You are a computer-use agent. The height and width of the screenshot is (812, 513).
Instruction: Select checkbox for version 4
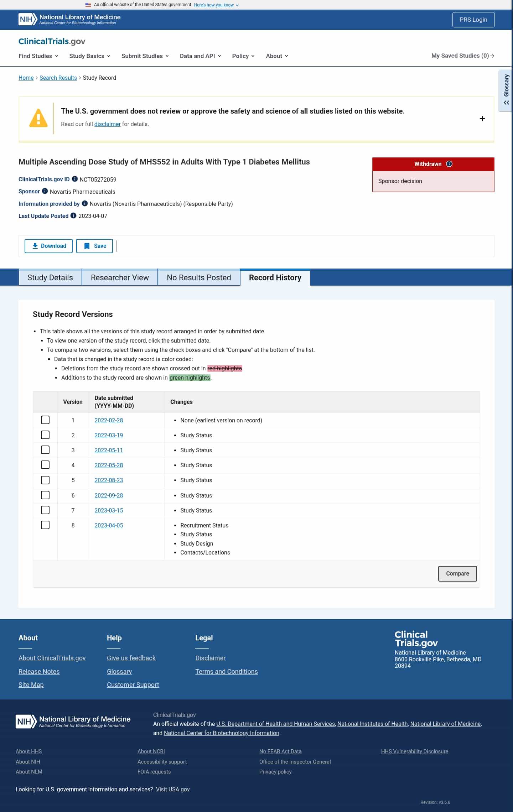[45, 465]
